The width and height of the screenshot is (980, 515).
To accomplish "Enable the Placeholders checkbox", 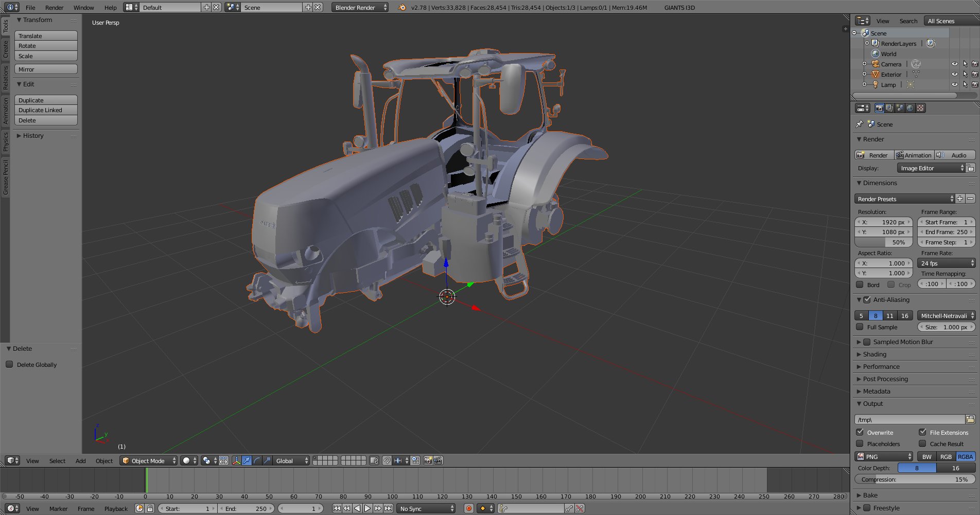I will 860,443.
